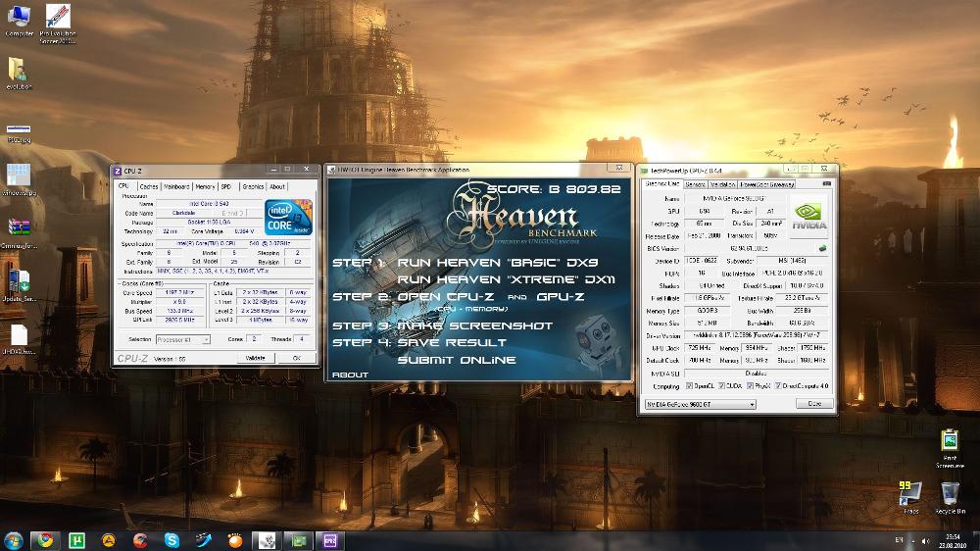Select the CPU tab in CPU-Z

[x=123, y=186]
